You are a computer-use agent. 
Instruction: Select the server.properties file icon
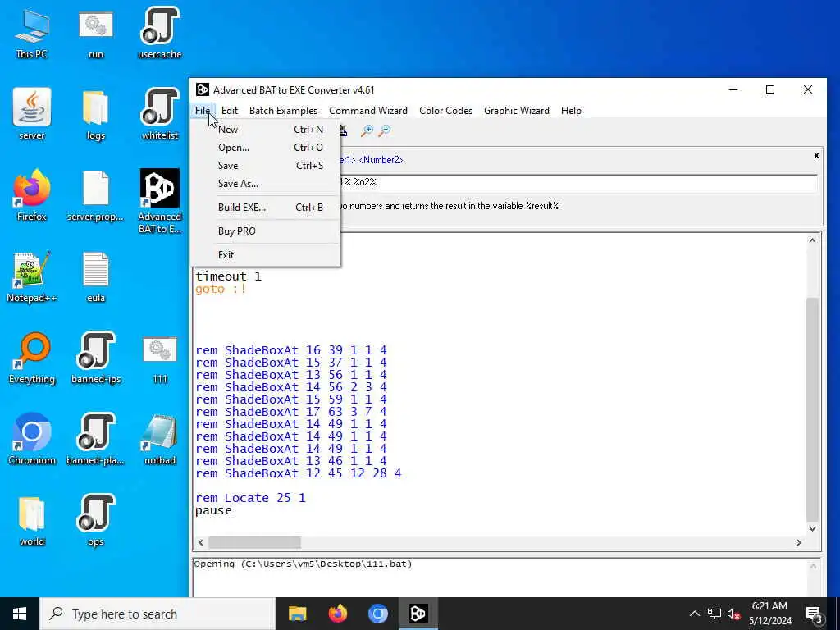point(96,195)
